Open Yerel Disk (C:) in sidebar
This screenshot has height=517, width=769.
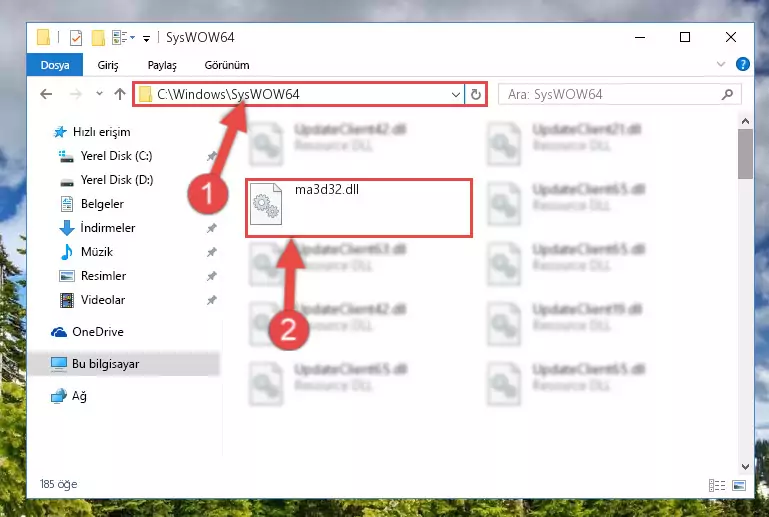[116, 156]
